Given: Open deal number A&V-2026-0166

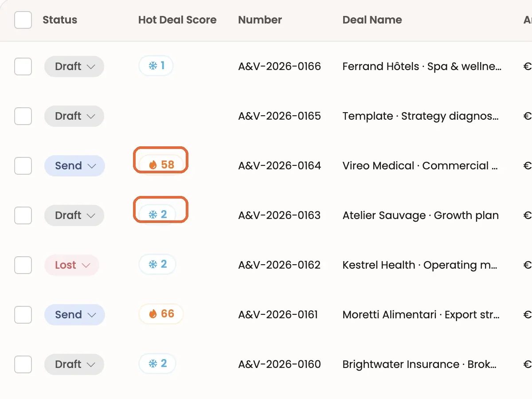Looking at the screenshot, I should (x=280, y=66).
